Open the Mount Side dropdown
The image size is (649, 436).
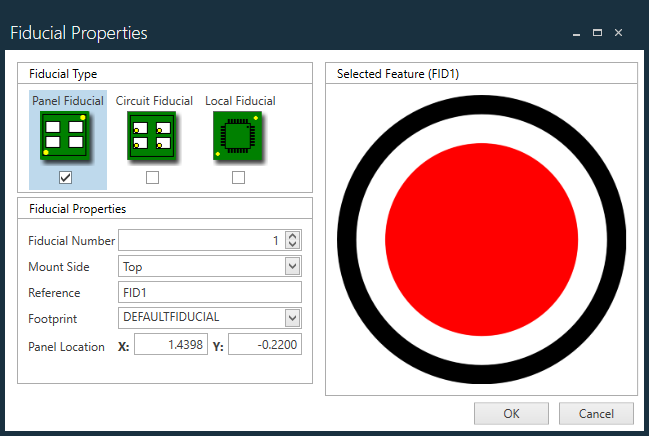(x=292, y=267)
